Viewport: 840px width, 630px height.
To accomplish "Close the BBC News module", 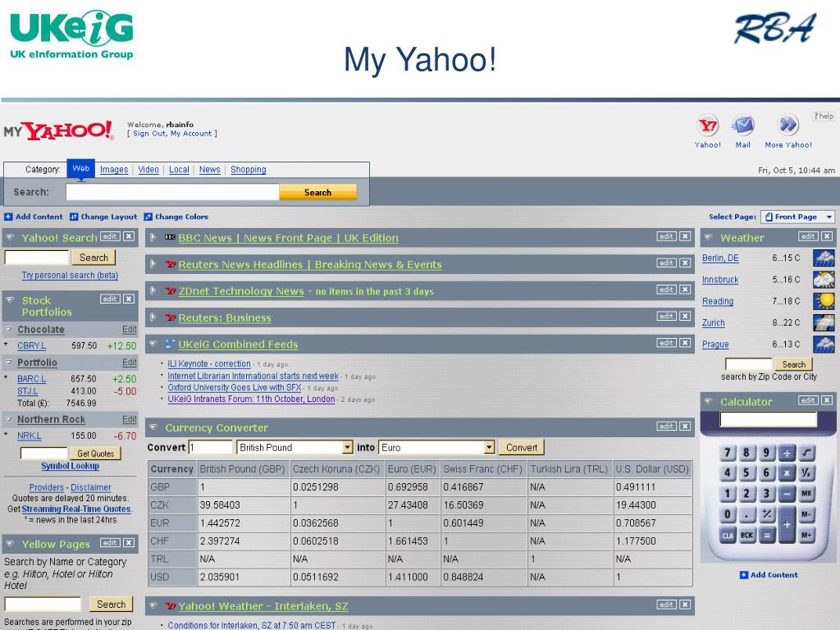I will pyautogui.click(x=685, y=236).
